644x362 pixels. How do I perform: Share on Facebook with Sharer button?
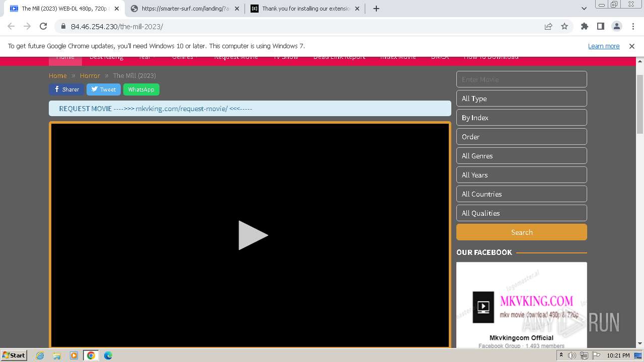[x=66, y=89]
